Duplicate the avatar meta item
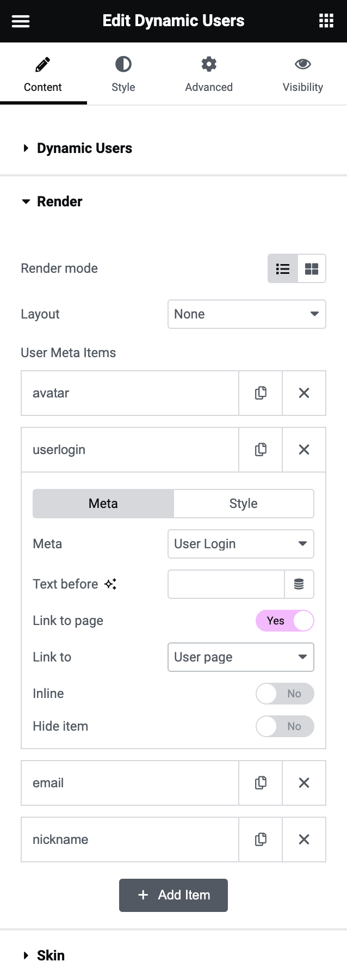The image size is (347, 980). pyautogui.click(x=260, y=393)
